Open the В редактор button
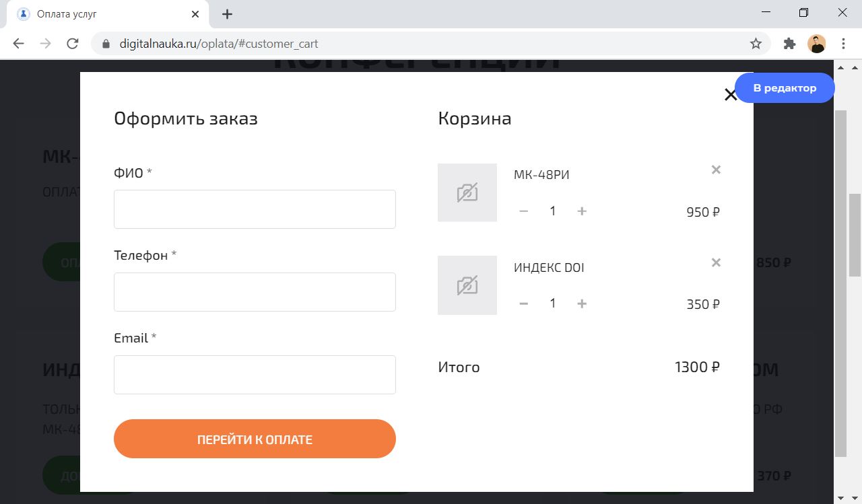The width and height of the screenshot is (862, 504). (x=785, y=88)
